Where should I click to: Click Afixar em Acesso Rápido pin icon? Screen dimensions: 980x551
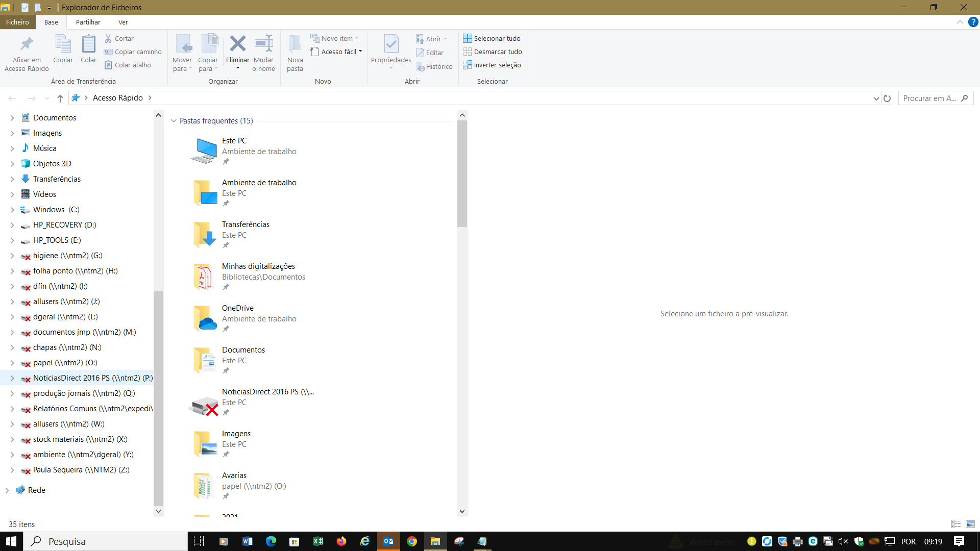27,44
